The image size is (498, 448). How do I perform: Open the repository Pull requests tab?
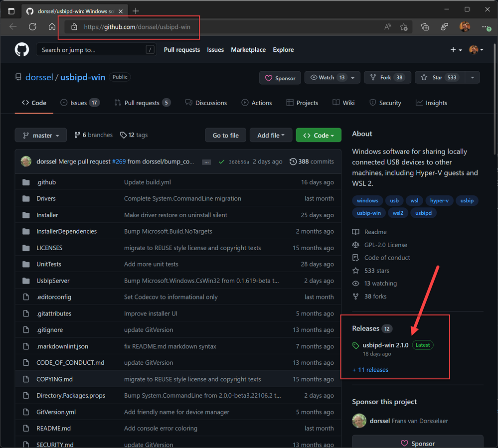143,103
